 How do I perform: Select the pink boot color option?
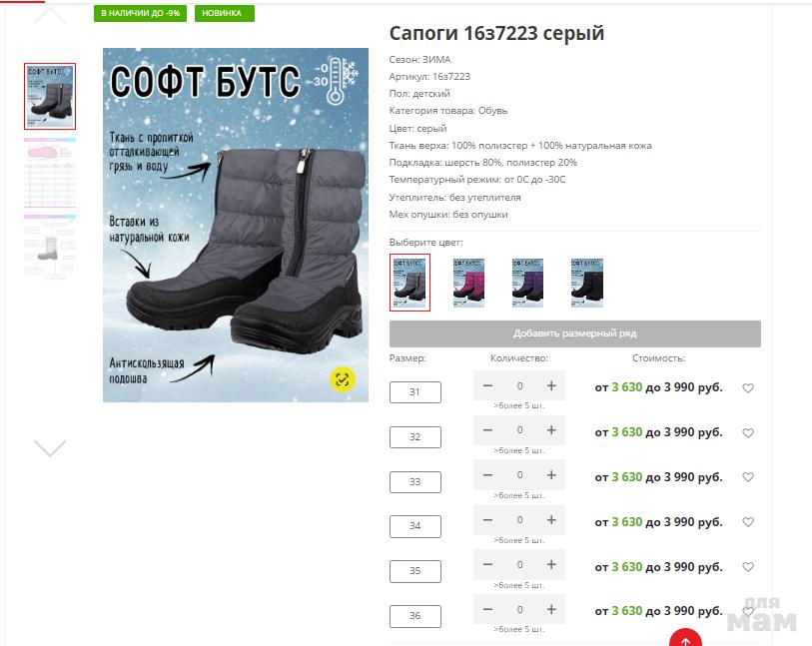[468, 283]
